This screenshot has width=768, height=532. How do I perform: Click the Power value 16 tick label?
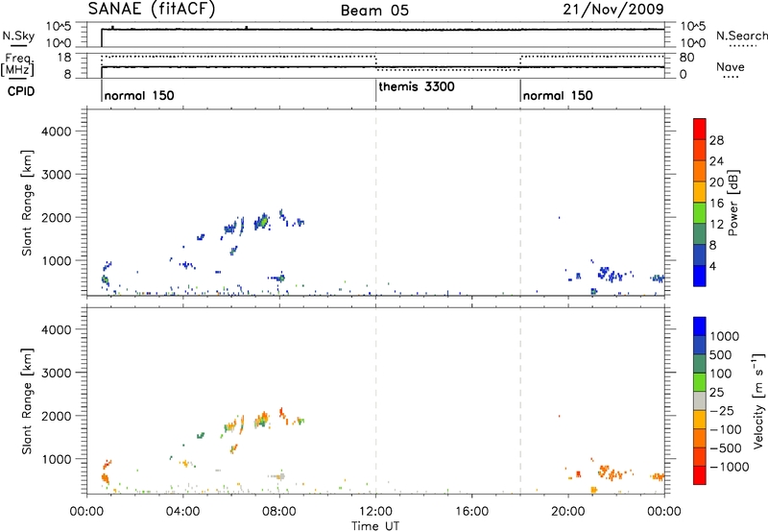click(x=716, y=204)
